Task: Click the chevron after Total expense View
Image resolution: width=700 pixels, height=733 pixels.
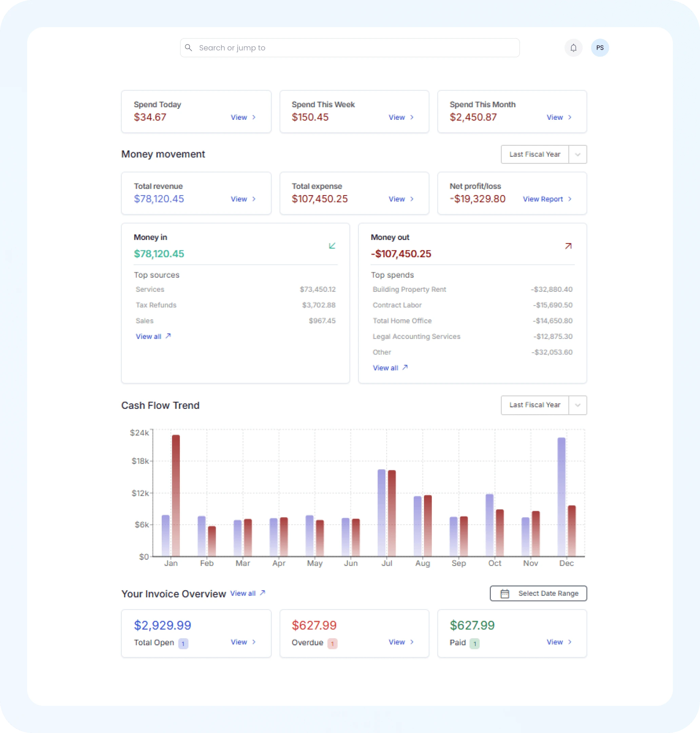Action: [x=412, y=199]
